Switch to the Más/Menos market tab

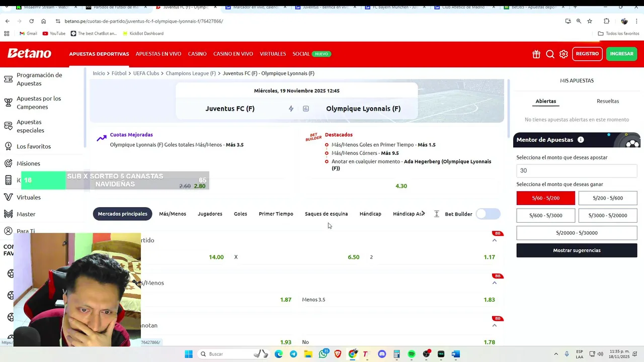point(173,214)
